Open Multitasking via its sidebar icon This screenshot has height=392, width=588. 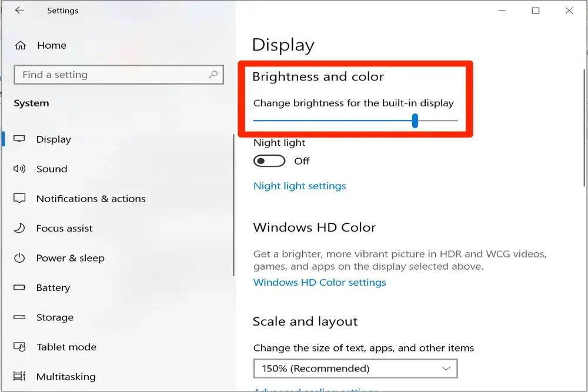[x=19, y=376]
